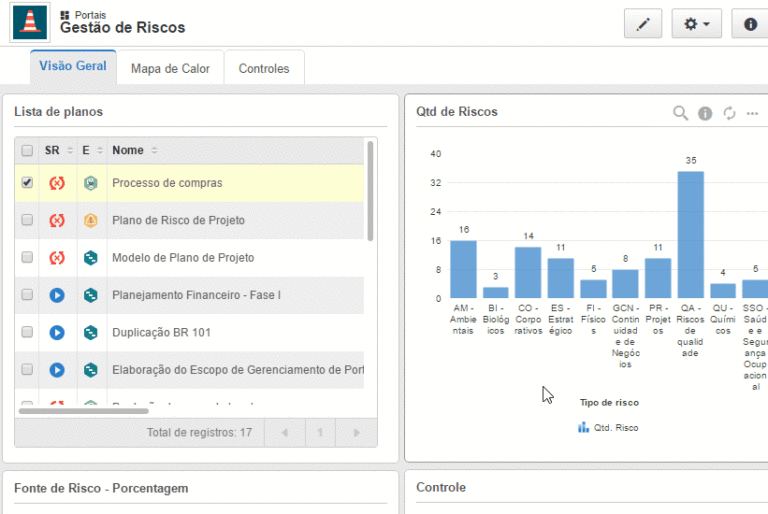This screenshot has width=768, height=514.
Task: Go to next page of records
Action: click(x=355, y=433)
